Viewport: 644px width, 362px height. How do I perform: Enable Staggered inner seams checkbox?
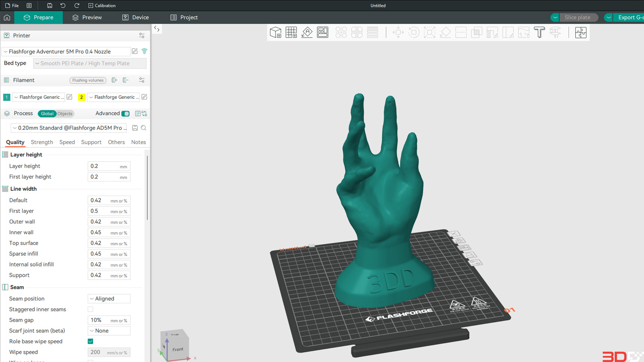91,309
